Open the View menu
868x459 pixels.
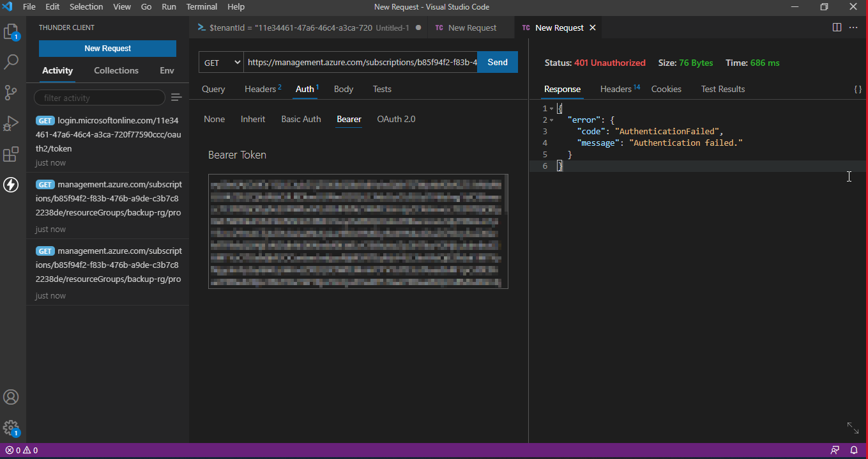122,7
